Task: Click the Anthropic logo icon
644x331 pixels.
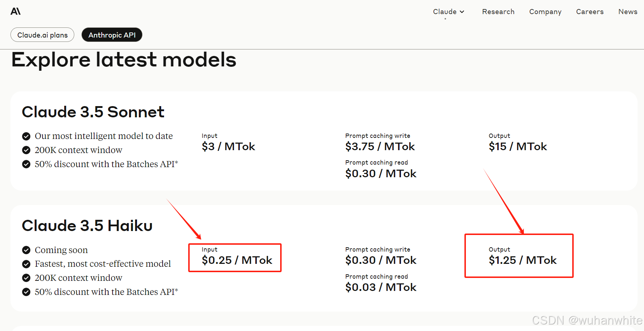Action: (16, 12)
